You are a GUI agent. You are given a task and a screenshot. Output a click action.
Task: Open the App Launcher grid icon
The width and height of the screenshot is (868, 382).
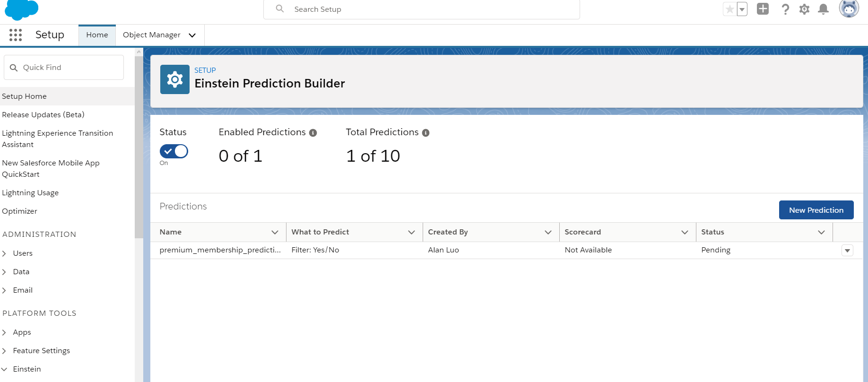click(x=16, y=35)
